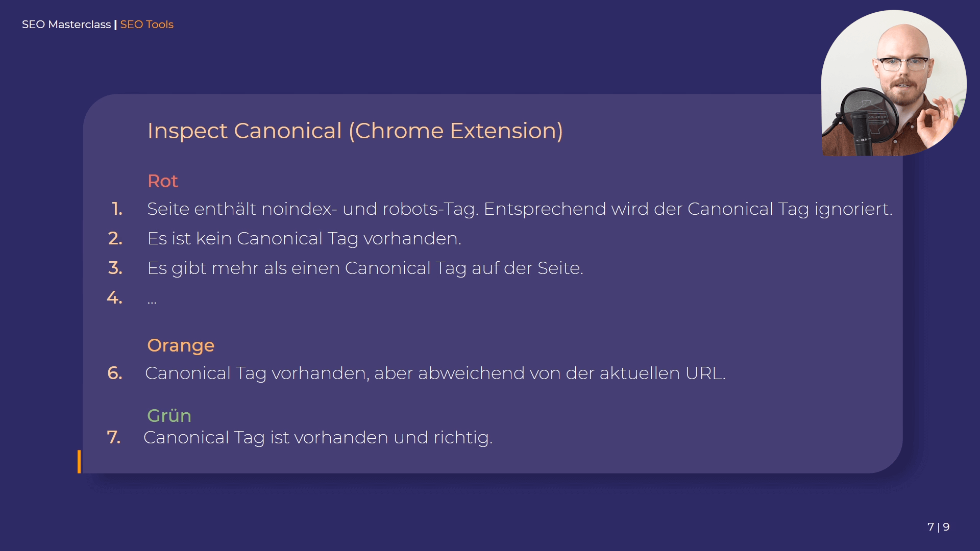Image resolution: width=980 pixels, height=551 pixels.
Task: Click list number "7." under Grün
Action: click(x=114, y=438)
